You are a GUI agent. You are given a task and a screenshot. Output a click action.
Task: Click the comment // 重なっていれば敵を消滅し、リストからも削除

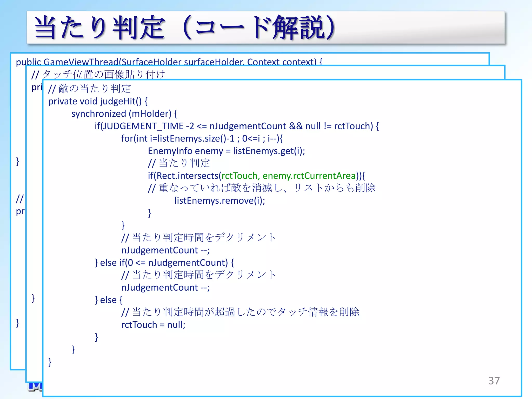tap(262, 188)
